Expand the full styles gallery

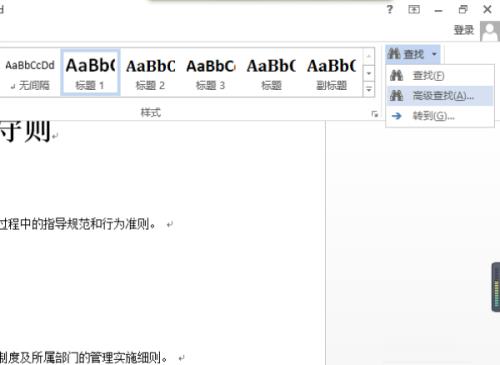click(x=369, y=89)
